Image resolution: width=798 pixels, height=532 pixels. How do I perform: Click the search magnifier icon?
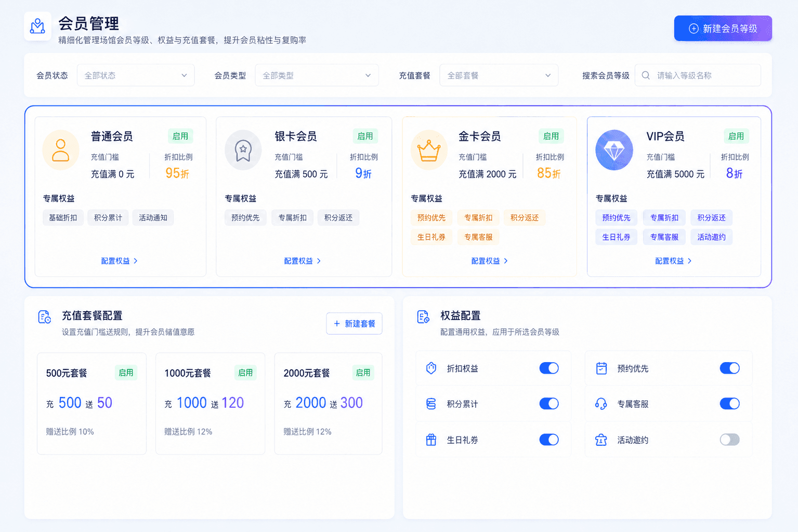pos(646,75)
